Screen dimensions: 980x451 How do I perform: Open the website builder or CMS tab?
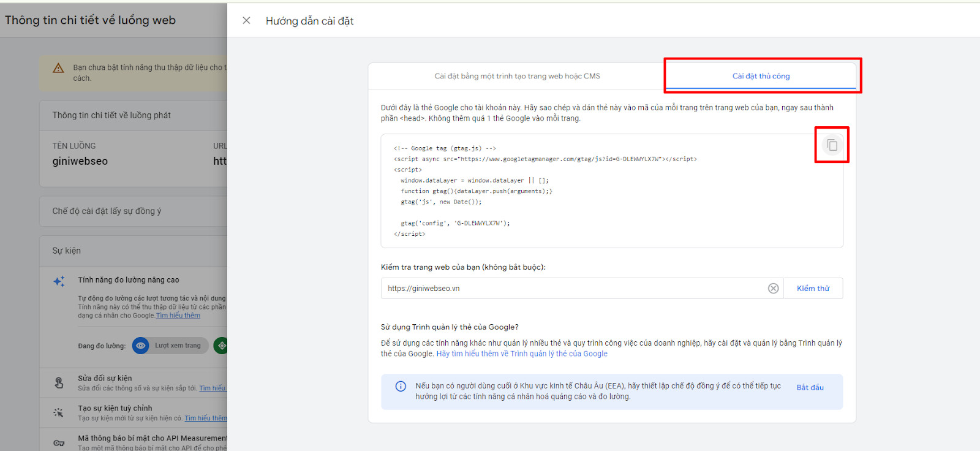[x=517, y=76]
